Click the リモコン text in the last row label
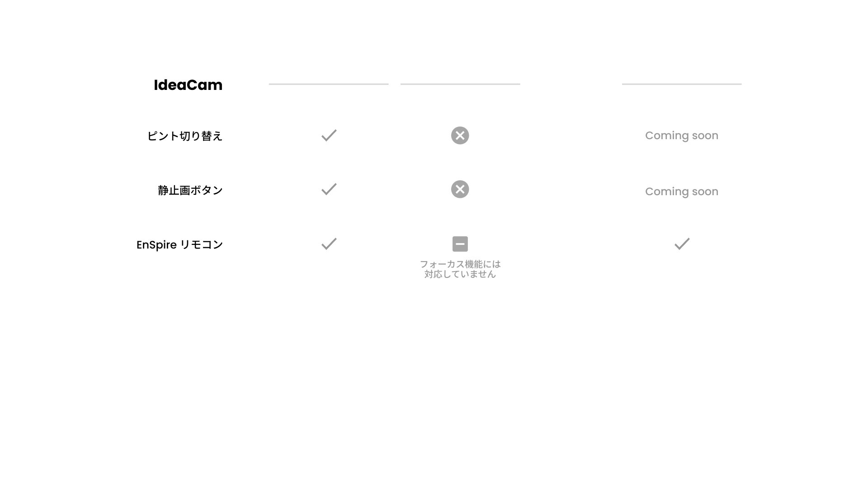This screenshot has width=868, height=488. tap(202, 244)
